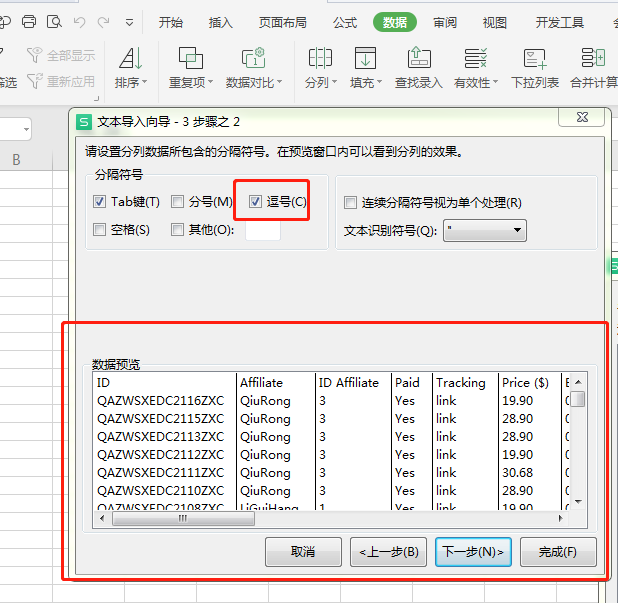The height and width of the screenshot is (603, 618).
Task: Click 重新应用 filter icon
Action: (x=35, y=81)
